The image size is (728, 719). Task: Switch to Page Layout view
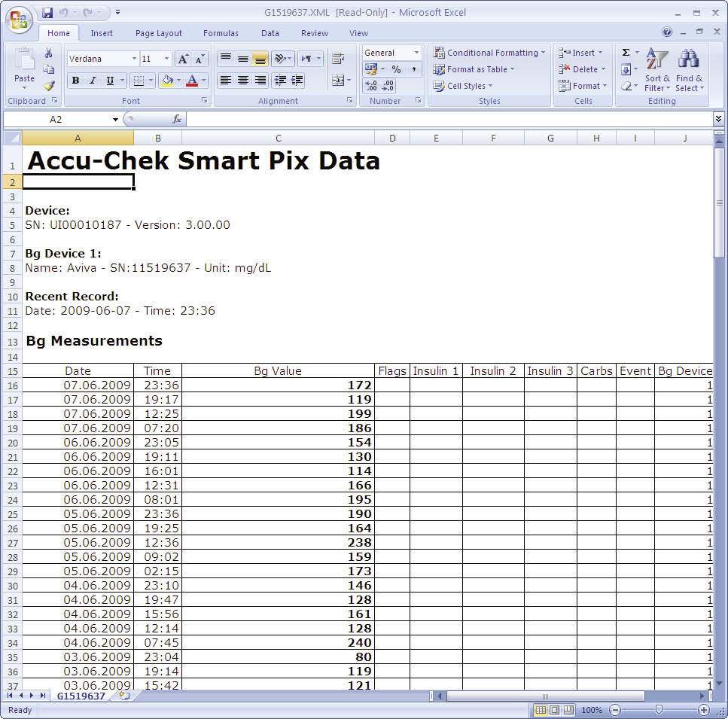[x=554, y=710]
